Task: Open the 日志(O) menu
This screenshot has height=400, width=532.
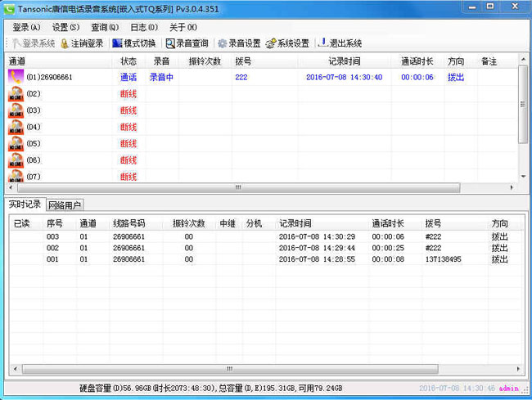Action: tap(144, 27)
